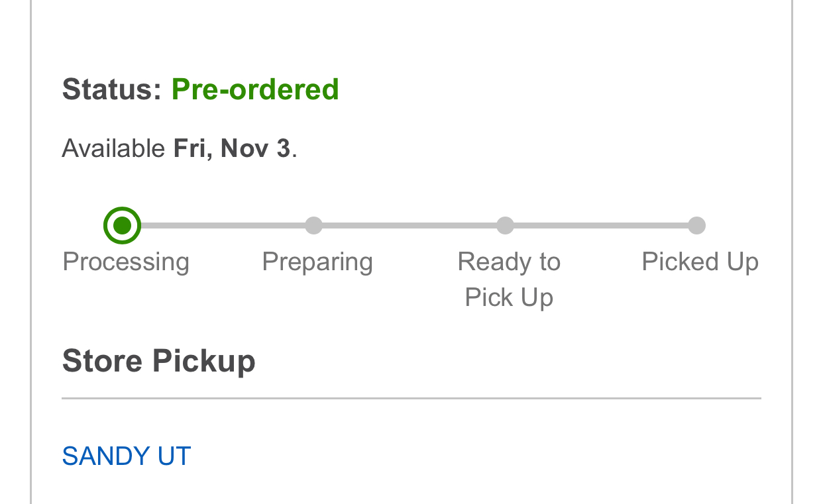Click the Preparing step dot
823x504 pixels.
tap(313, 226)
